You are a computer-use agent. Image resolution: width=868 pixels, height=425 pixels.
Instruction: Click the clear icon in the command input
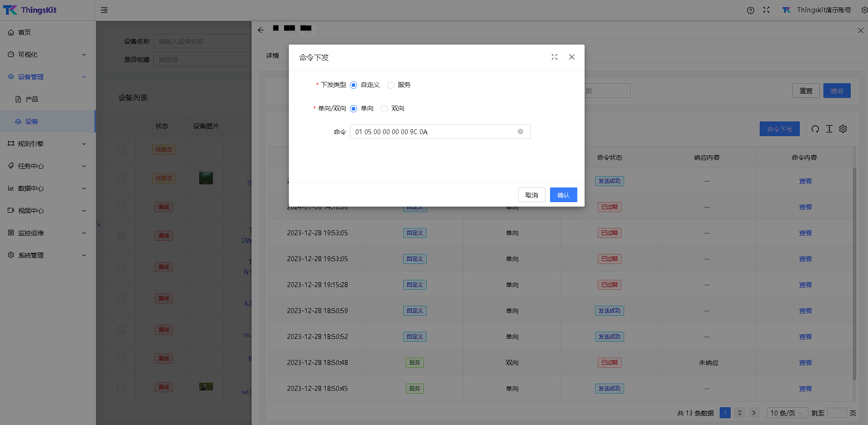click(520, 132)
